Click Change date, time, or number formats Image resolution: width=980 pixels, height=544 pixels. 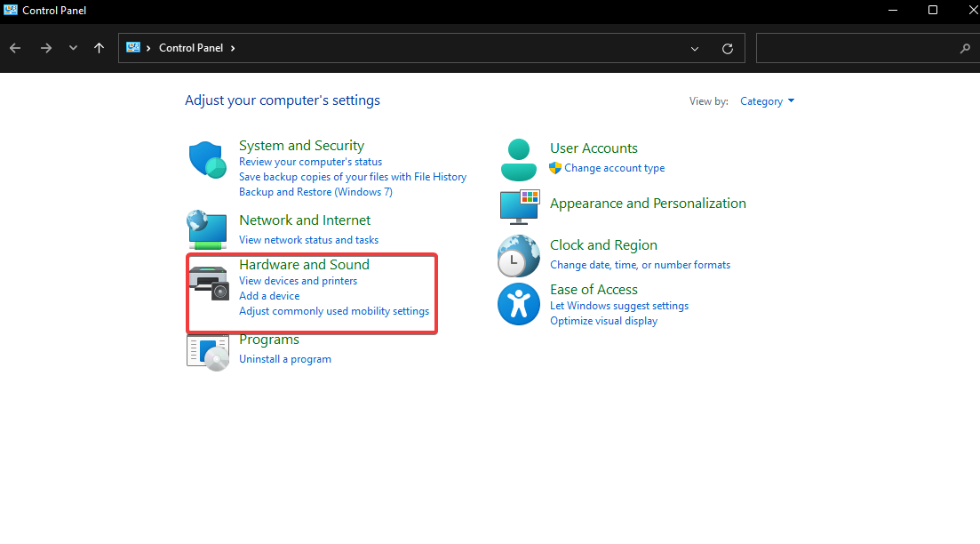click(x=640, y=265)
